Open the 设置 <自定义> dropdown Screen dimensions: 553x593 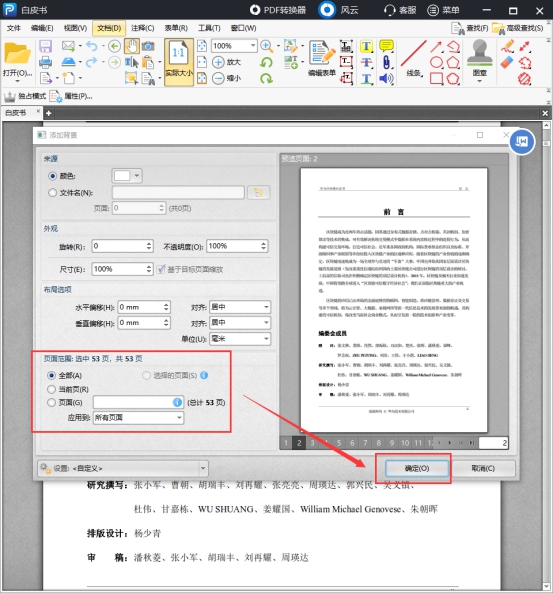click(x=123, y=468)
